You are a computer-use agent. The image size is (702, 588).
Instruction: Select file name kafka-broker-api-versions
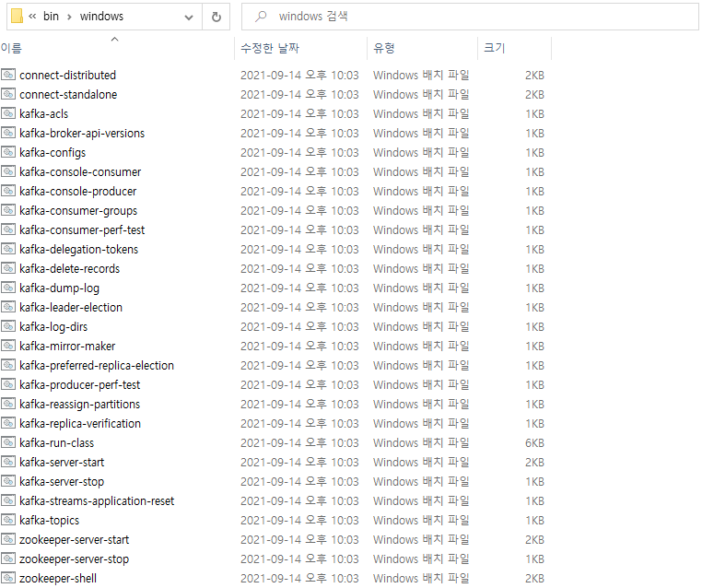[82, 133]
